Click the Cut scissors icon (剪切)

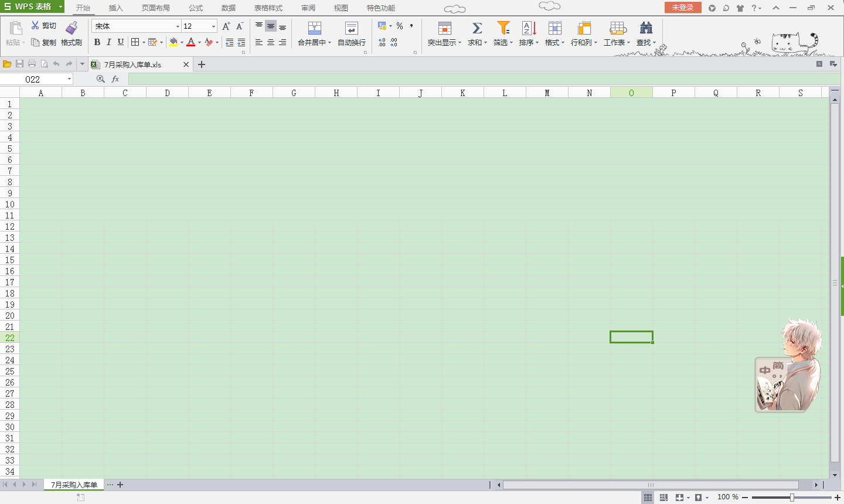click(35, 26)
